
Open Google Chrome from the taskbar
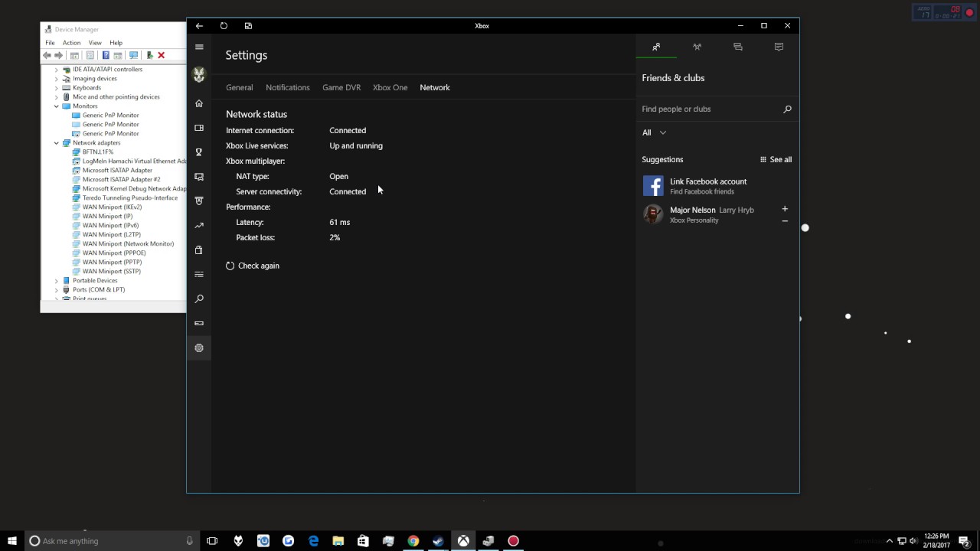click(413, 541)
